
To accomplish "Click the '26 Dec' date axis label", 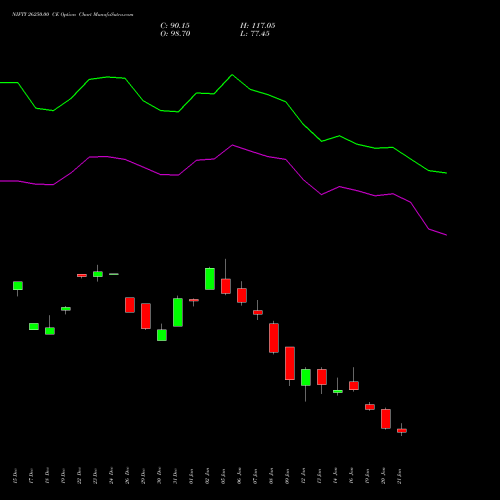I will pos(127,476).
